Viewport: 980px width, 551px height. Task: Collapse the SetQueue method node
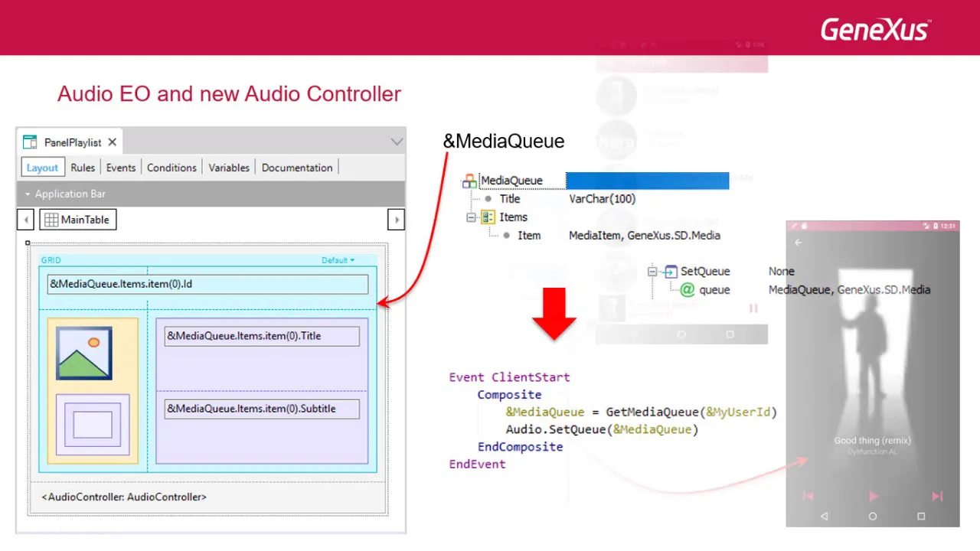(x=652, y=272)
